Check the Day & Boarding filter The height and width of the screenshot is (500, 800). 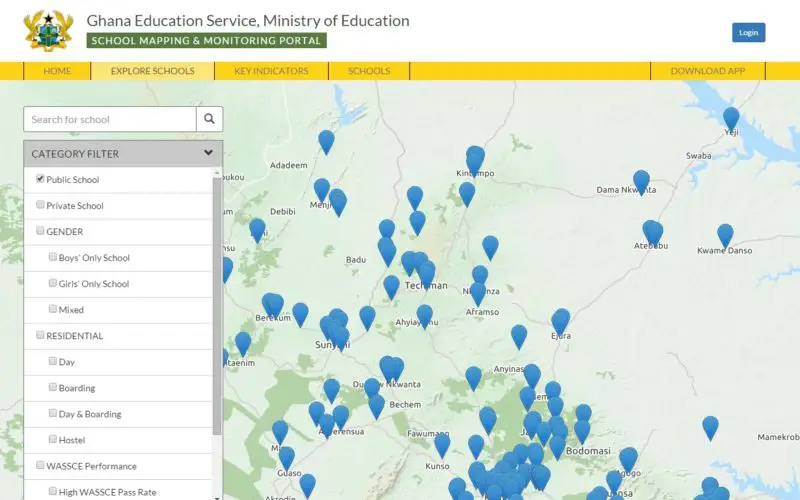[53, 413]
